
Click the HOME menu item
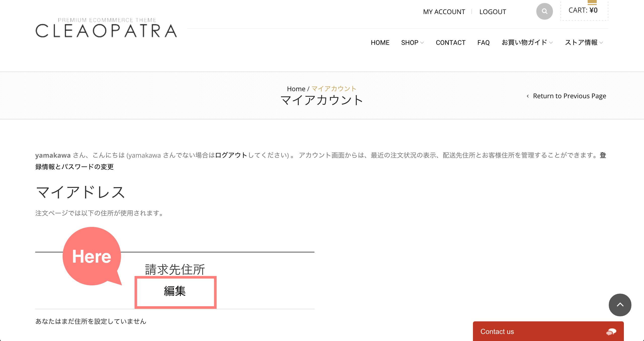coord(380,42)
